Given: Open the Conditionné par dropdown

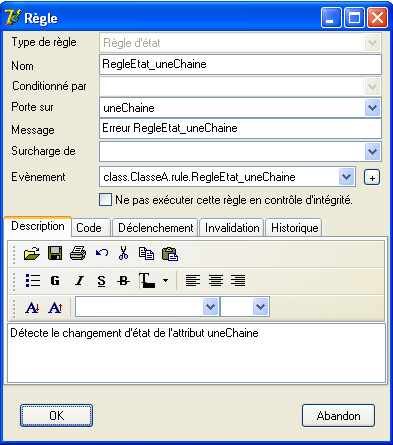Looking at the screenshot, I should 372,87.
